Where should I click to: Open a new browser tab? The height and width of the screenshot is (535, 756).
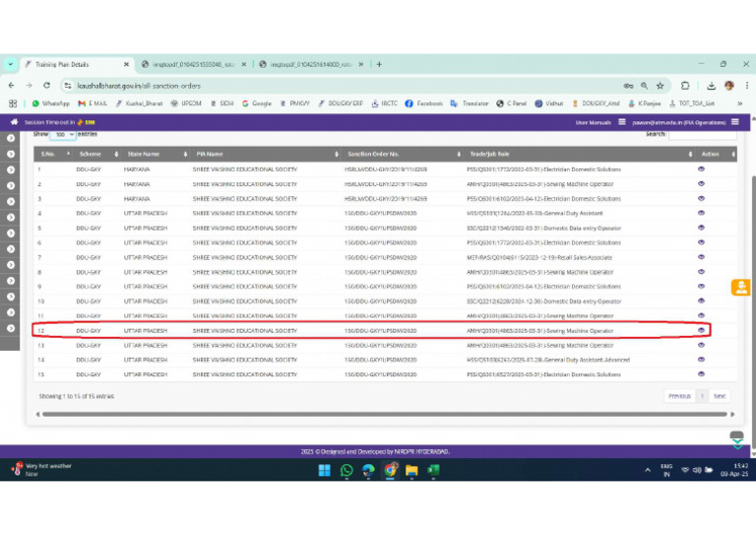(x=379, y=64)
